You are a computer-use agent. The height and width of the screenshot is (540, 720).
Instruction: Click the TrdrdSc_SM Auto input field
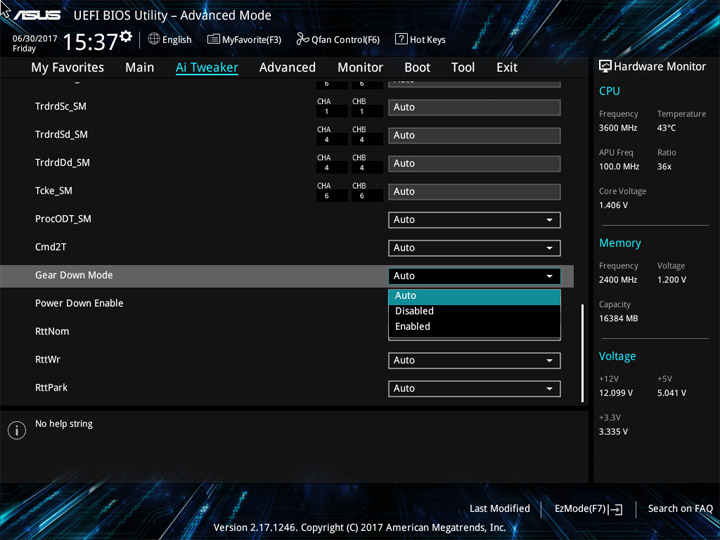[x=474, y=107]
